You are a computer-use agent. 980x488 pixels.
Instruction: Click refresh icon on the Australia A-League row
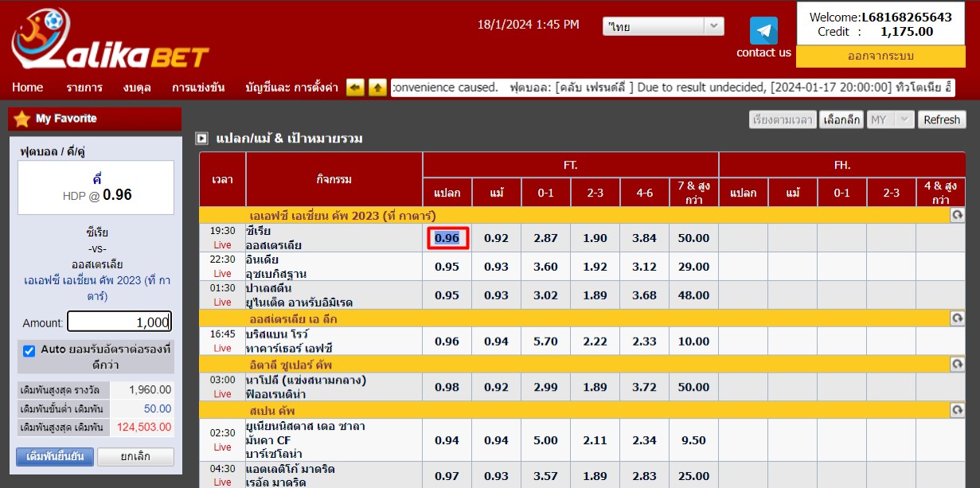[957, 318]
